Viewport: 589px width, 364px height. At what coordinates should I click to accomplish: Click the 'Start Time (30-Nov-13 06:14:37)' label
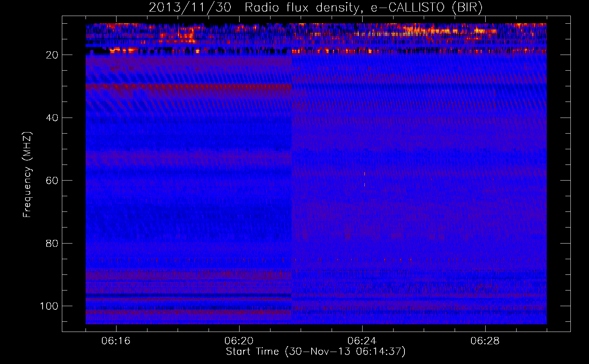(x=316, y=352)
